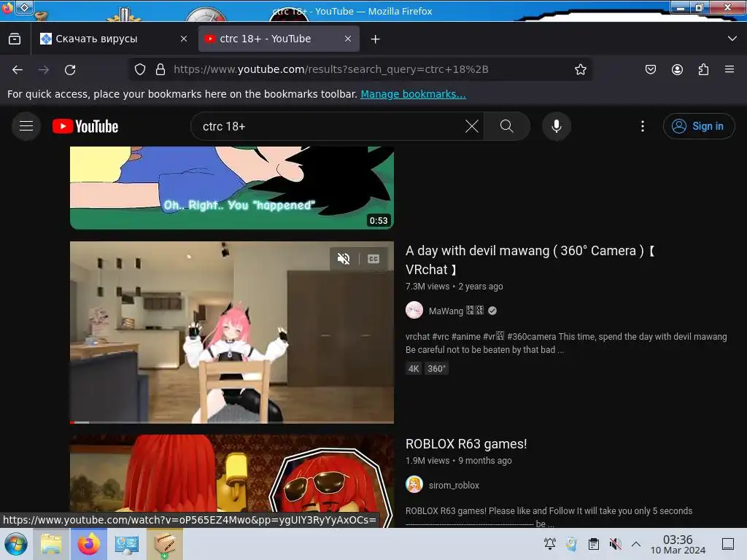Image resolution: width=747 pixels, height=560 pixels.
Task: Search with your voice microphone
Action: coord(557,126)
